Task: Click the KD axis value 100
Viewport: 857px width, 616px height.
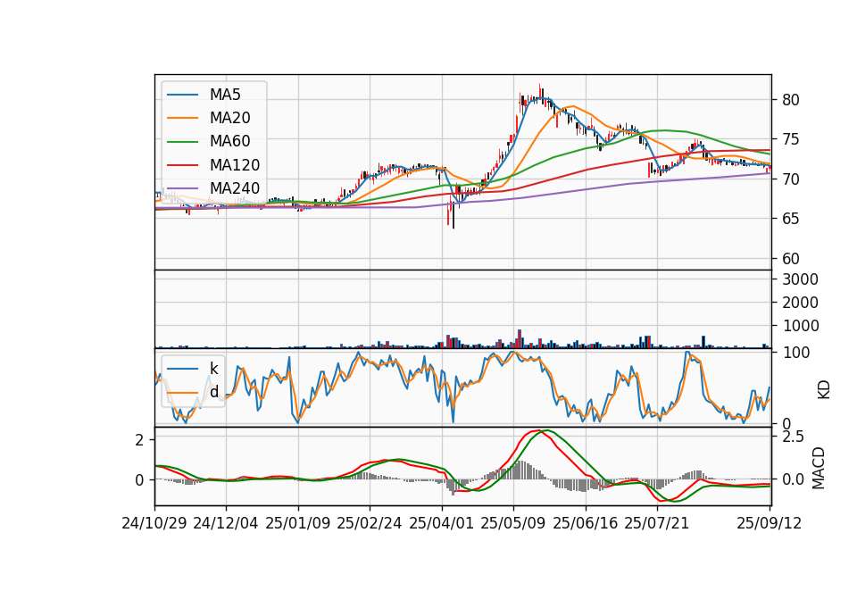Action: pos(795,354)
